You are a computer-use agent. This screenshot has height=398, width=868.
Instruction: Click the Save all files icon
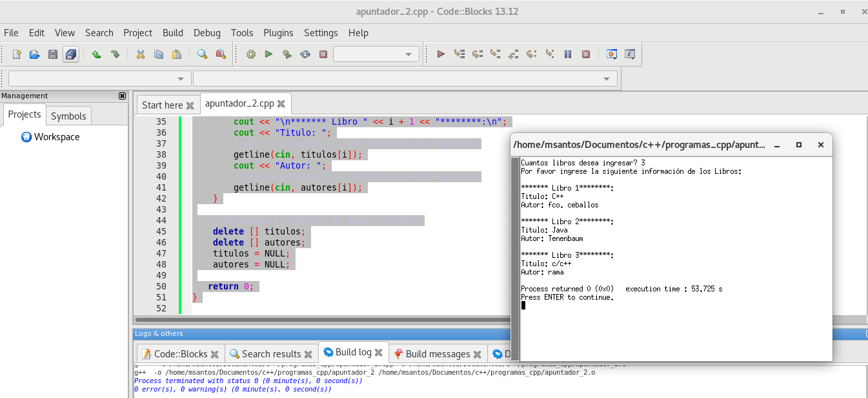71,54
